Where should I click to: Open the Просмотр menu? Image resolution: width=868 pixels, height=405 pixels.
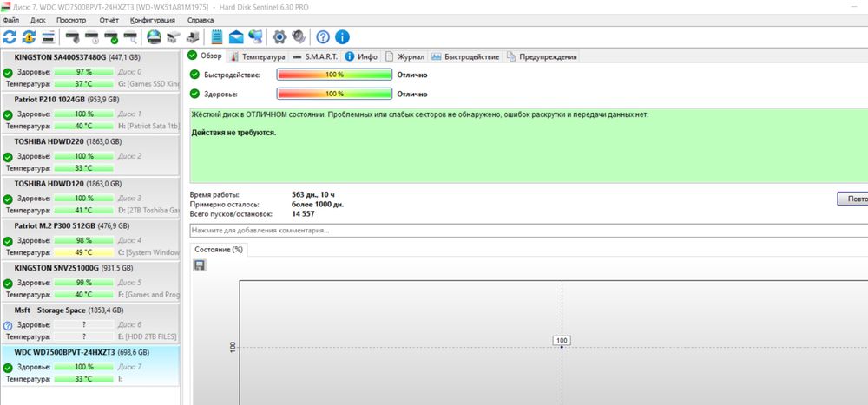[x=71, y=20]
